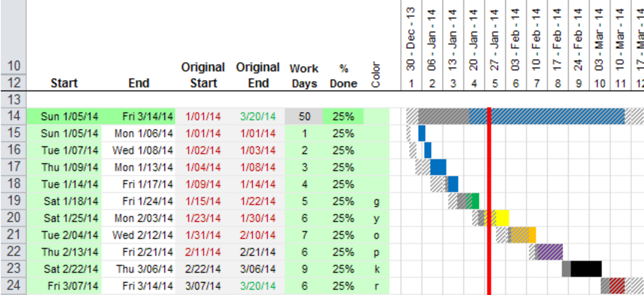This screenshot has width=644, height=295.
Task: Select the Fri 3/07/14 start cell
Action: [64, 286]
